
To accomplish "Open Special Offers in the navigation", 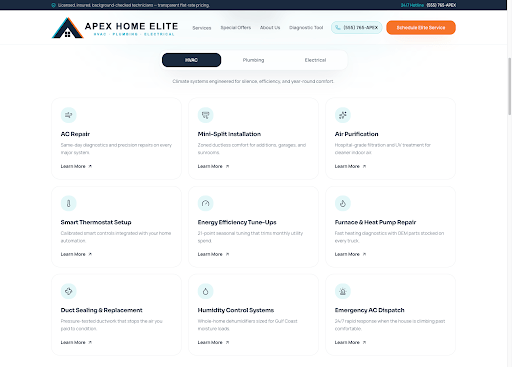I will pos(236,28).
